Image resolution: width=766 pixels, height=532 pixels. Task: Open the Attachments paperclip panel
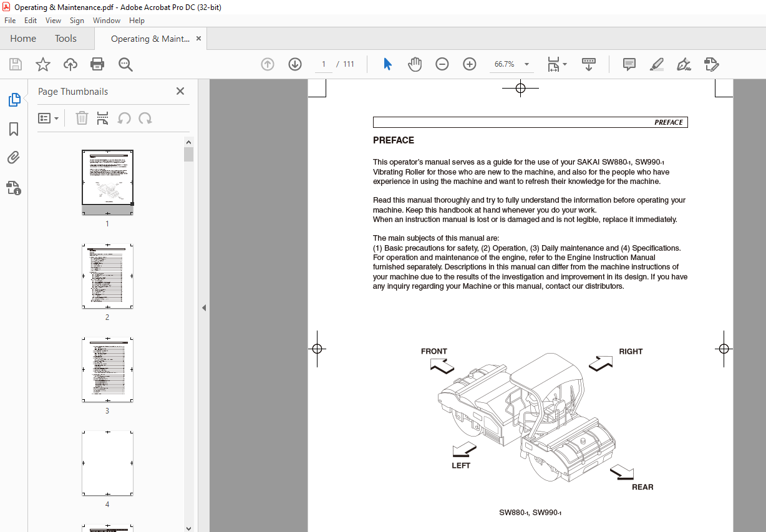pos(14,158)
